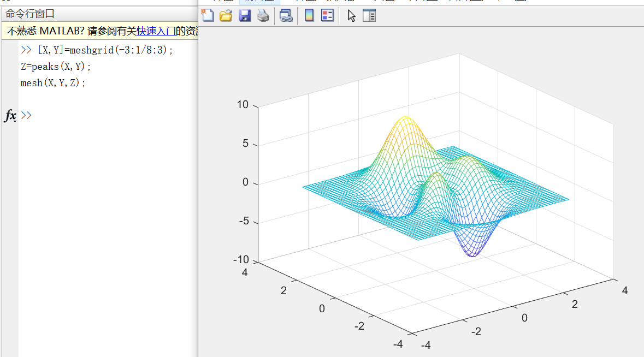Save the figure using the floppy disk icon
This screenshot has height=357, width=644.
(245, 16)
